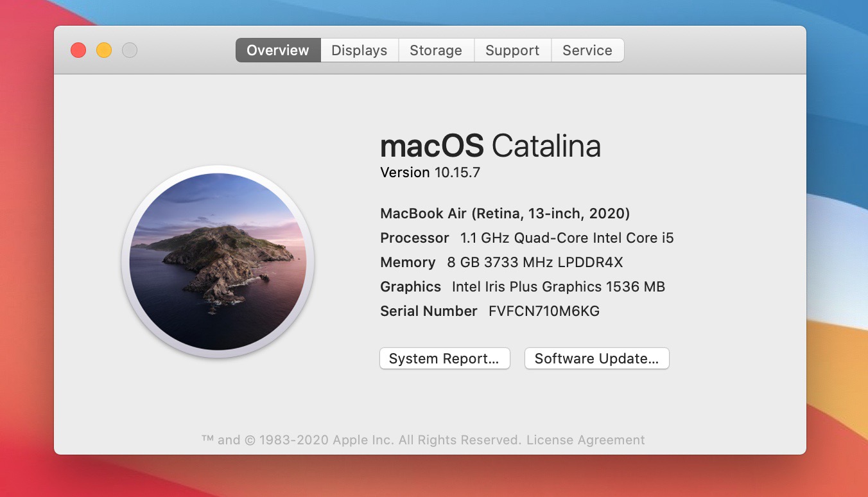The image size is (868, 497).
Task: Click Intel Iris Plus Graphics 1536 MB
Action: (559, 286)
